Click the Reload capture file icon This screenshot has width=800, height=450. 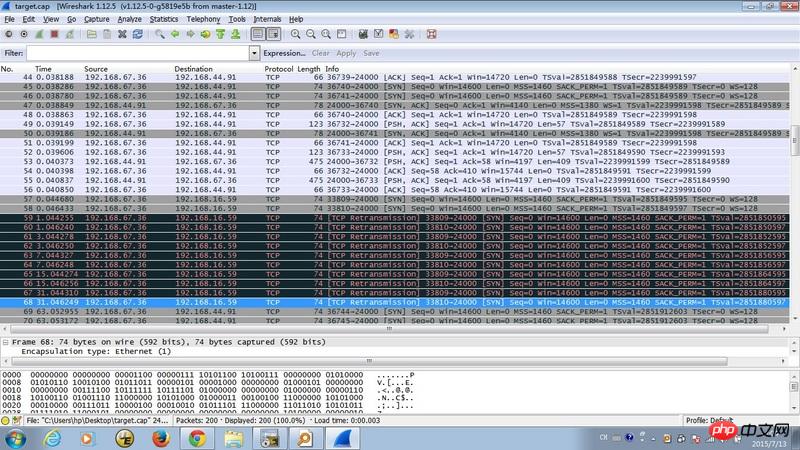point(137,34)
